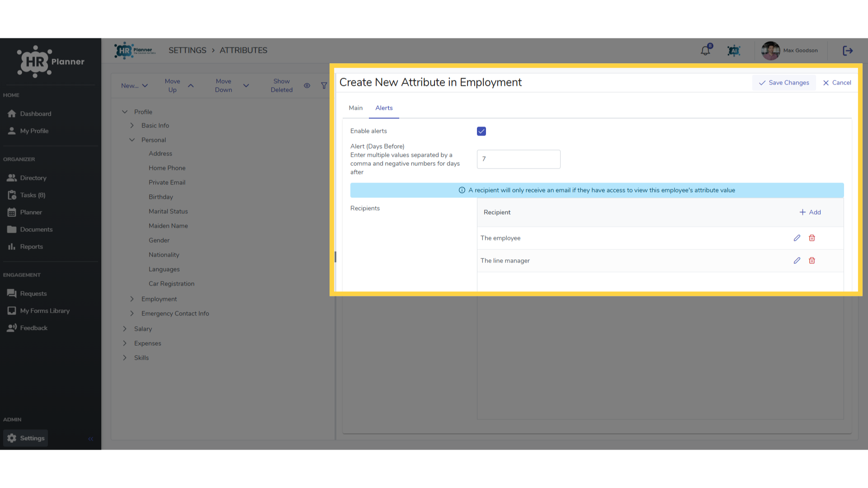
Task: Click the Alert Days Before input field
Action: (519, 159)
